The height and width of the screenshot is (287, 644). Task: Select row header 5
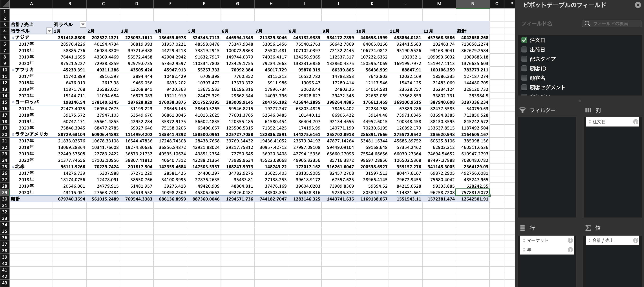(x=5, y=38)
